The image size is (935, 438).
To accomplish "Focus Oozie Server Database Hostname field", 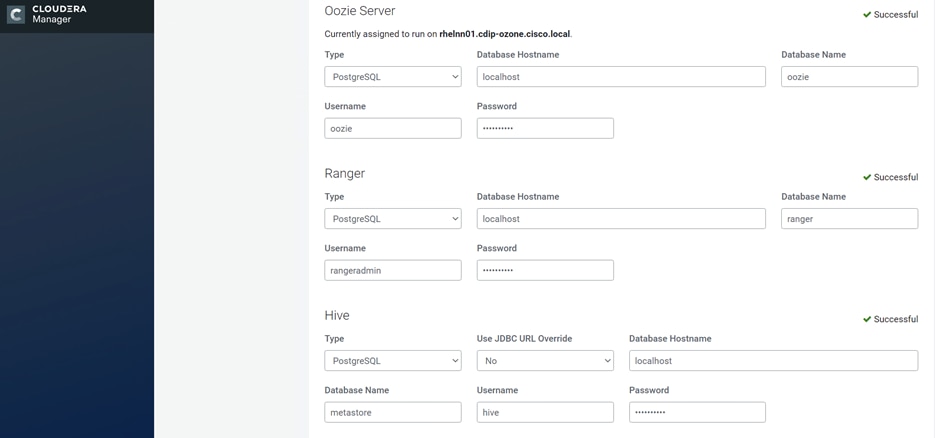I will tap(621, 77).
